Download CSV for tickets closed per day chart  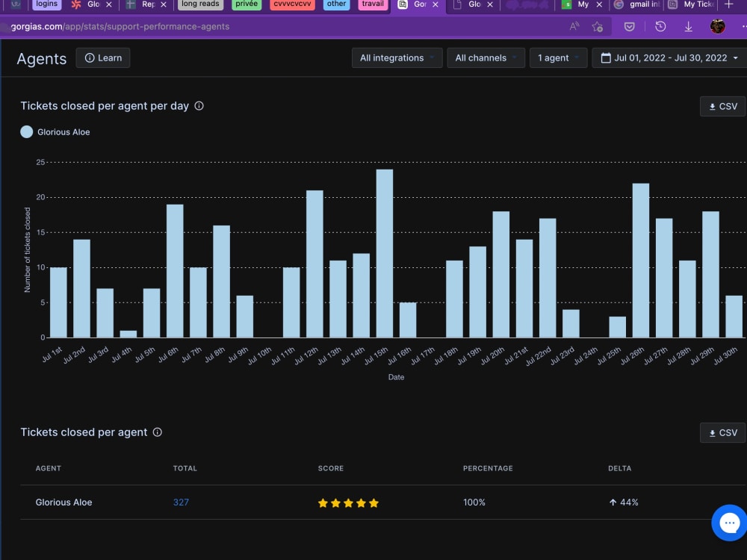coord(722,106)
